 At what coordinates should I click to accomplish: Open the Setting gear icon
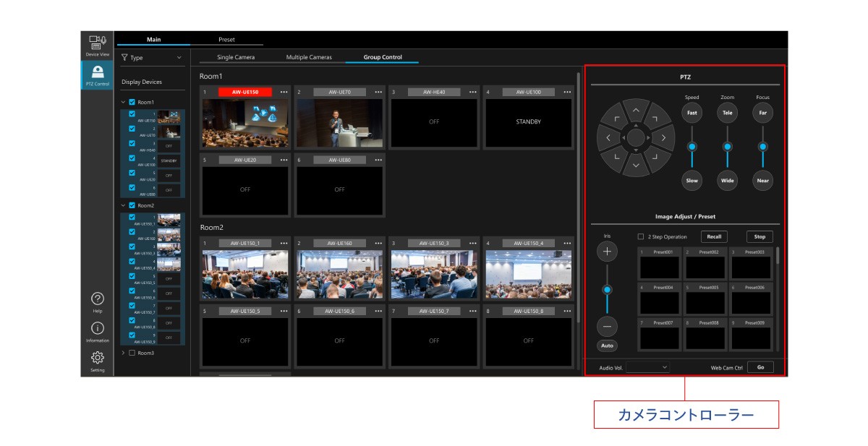(x=97, y=358)
